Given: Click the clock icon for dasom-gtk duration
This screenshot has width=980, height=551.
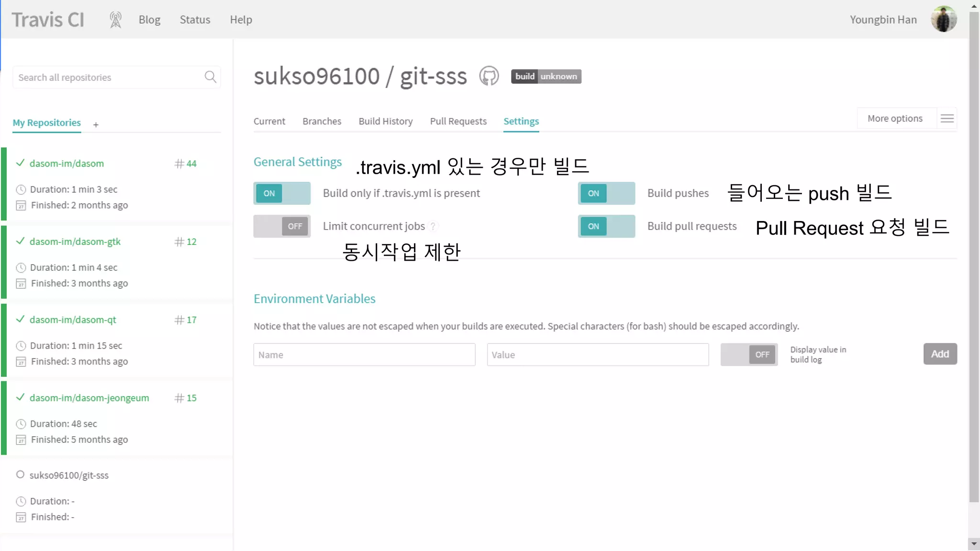Looking at the screenshot, I should (x=21, y=267).
